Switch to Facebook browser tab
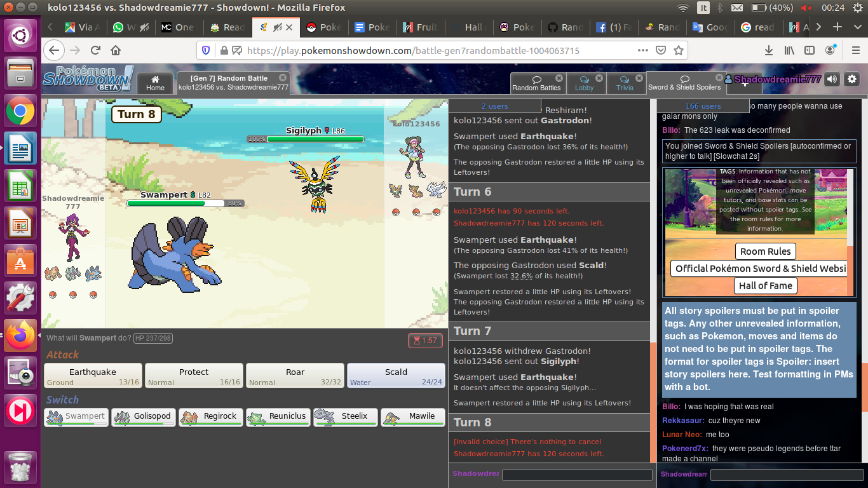Image resolution: width=868 pixels, height=488 pixels. (x=613, y=27)
